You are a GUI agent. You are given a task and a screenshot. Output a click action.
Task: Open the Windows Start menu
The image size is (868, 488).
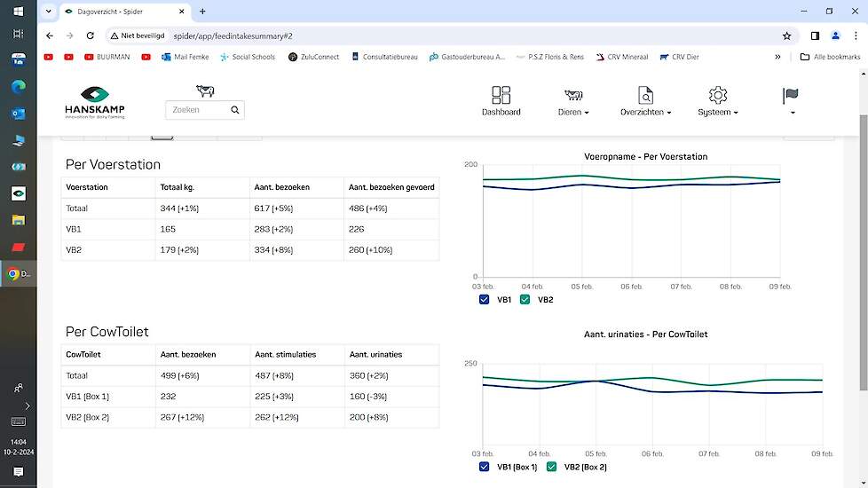coord(19,12)
